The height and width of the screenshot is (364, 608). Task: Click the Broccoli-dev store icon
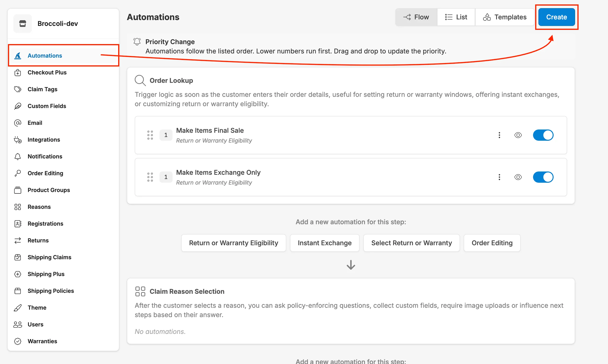(x=22, y=23)
